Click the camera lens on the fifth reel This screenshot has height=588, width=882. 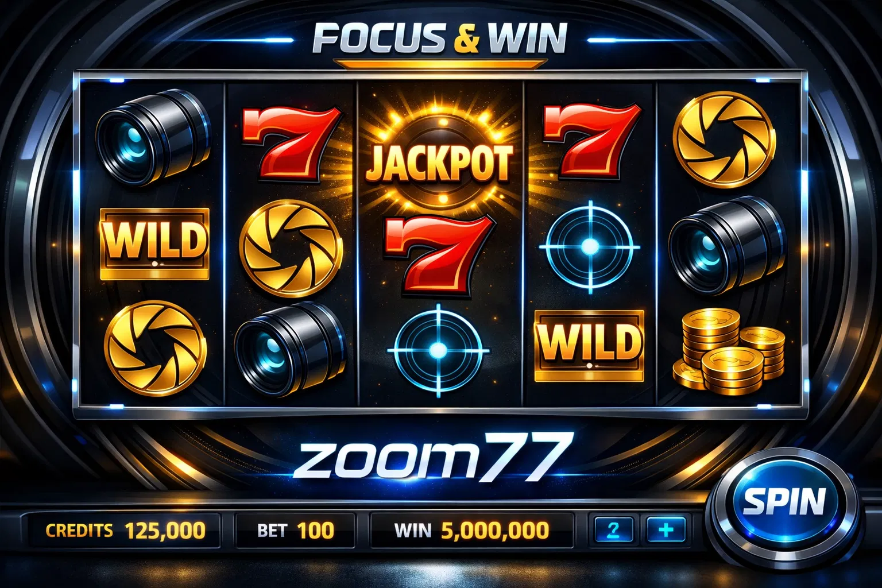728,246
